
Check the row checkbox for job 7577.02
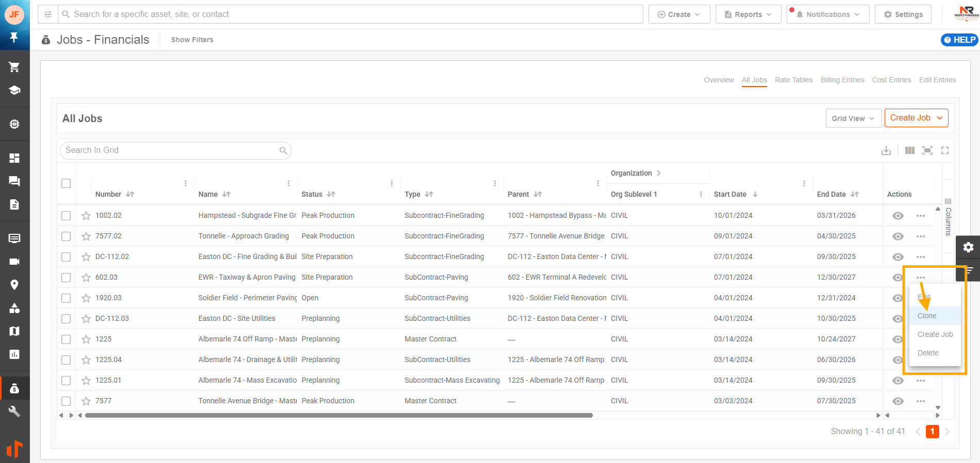click(x=66, y=236)
